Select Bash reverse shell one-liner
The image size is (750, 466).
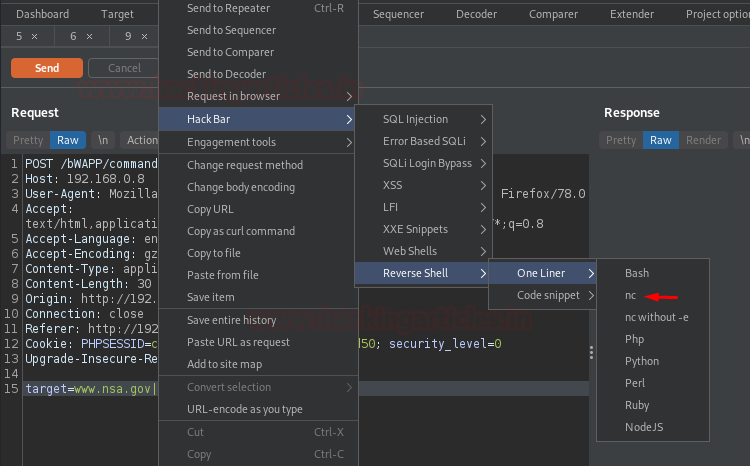pos(653,273)
